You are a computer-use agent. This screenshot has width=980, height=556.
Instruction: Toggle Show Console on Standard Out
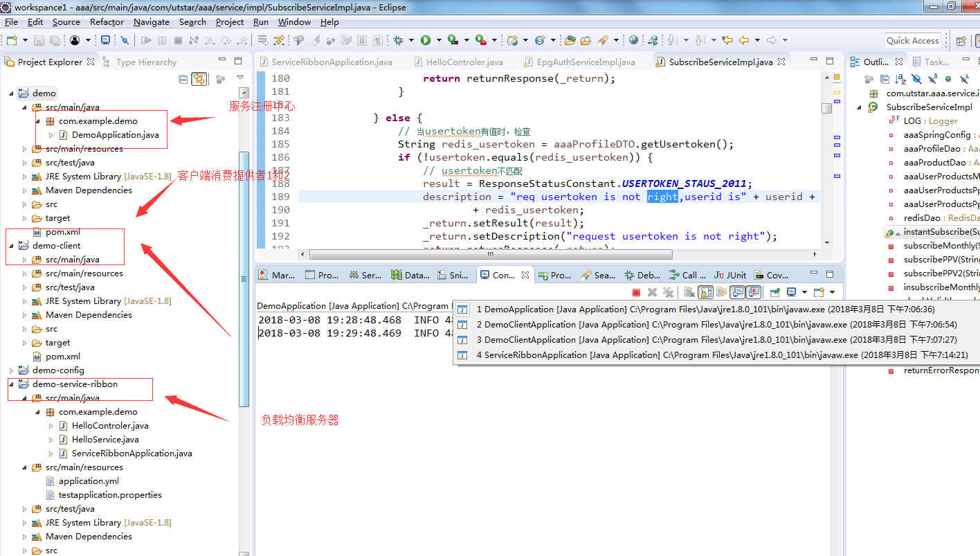point(737,292)
